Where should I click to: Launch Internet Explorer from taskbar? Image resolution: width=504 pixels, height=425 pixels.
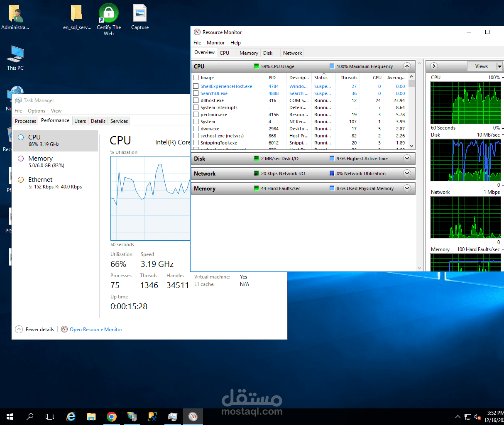71,417
